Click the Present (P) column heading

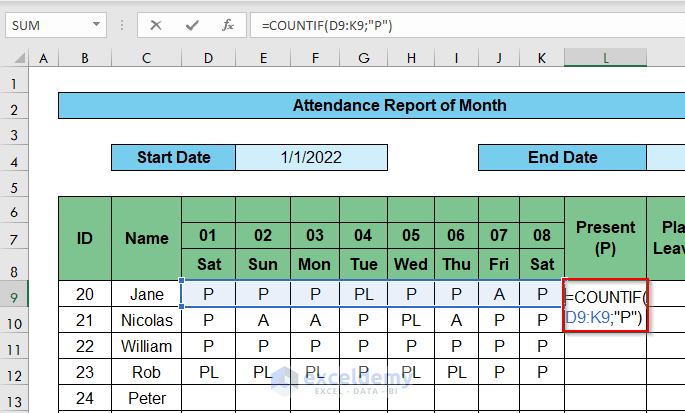[606, 238]
